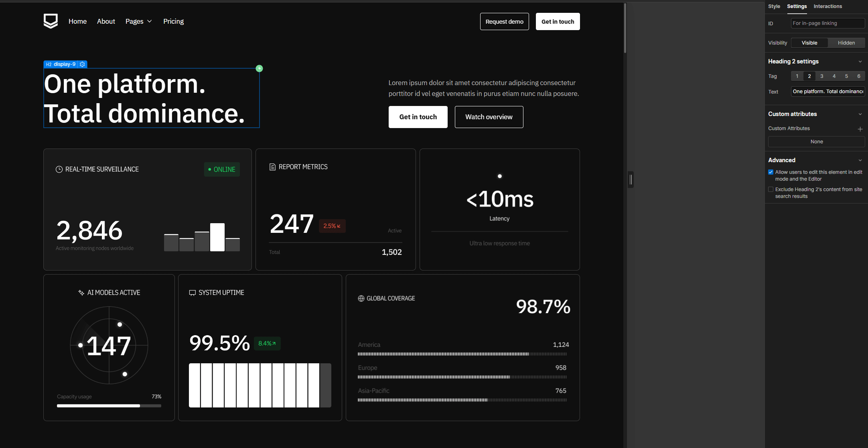Screen dimensions: 868x448
Task: Click the Asia-Pacific coverage bar
Action: tap(462, 400)
